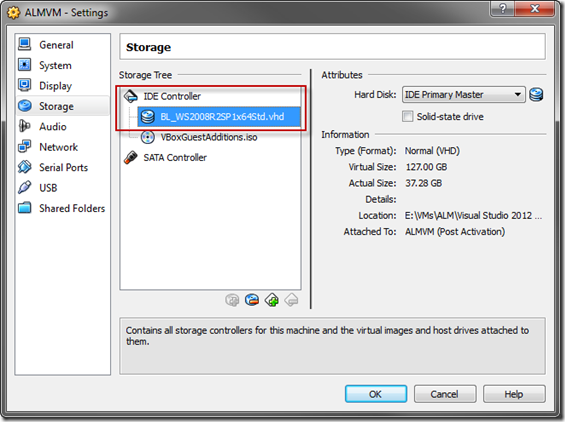The height and width of the screenshot is (422, 565).
Task: Click the add controller icon
Action: click(x=272, y=300)
